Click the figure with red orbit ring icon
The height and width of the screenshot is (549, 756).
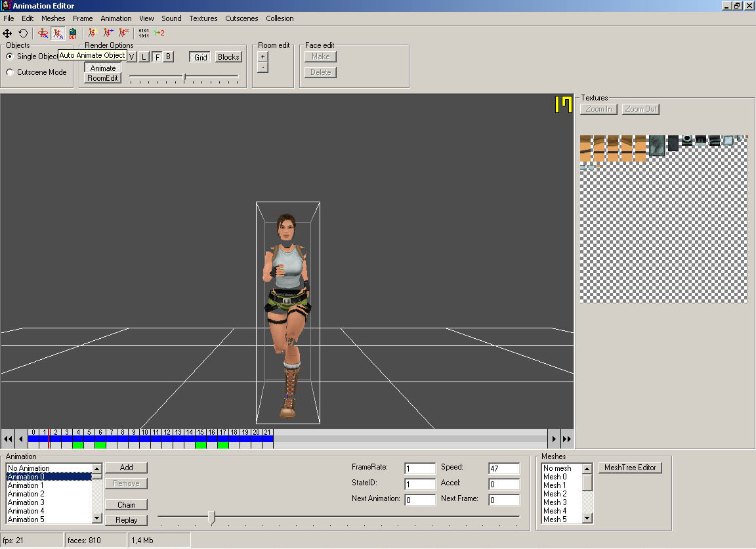pos(43,33)
